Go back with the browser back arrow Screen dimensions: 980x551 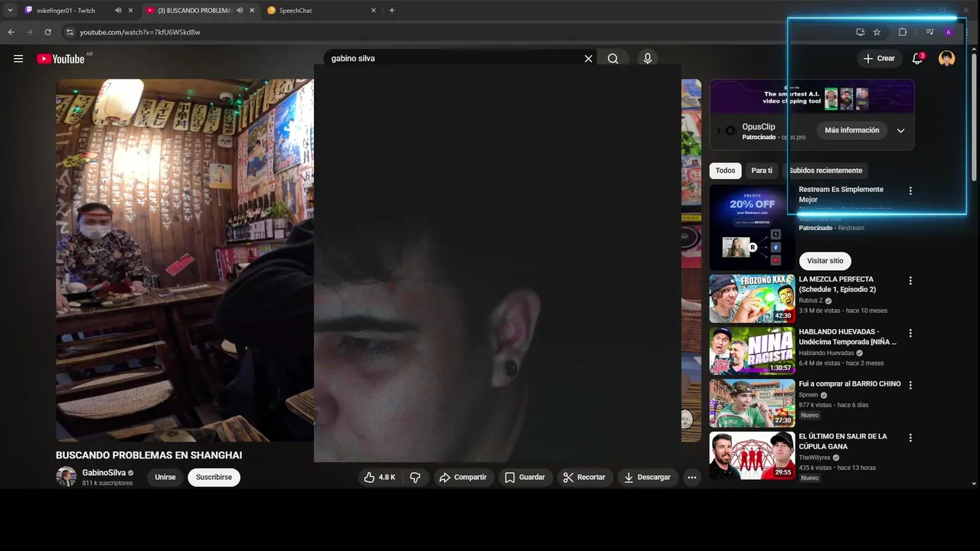11,32
